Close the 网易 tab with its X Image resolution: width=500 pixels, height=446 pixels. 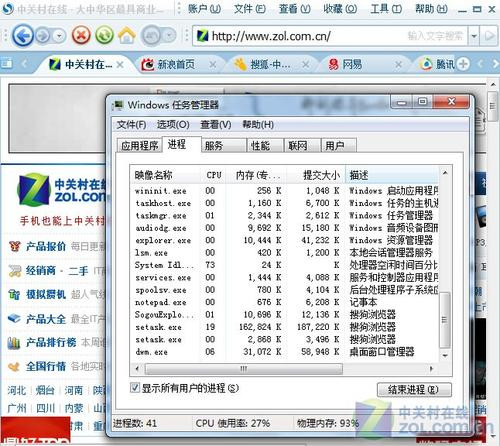point(398,64)
